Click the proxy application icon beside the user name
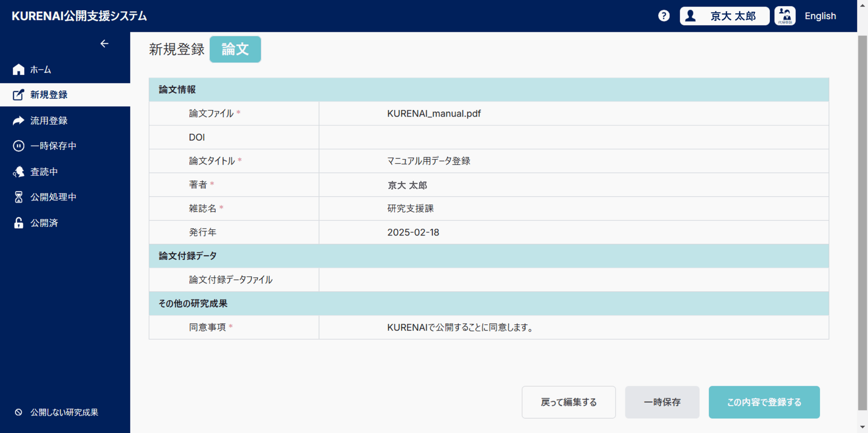868x433 pixels. pos(785,16)
